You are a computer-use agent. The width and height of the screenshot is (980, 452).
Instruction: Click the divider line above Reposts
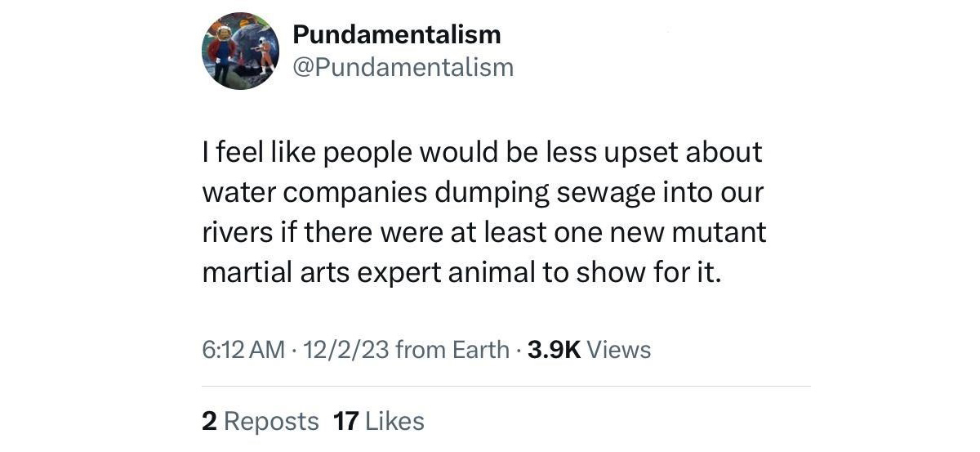click(506, 386)
